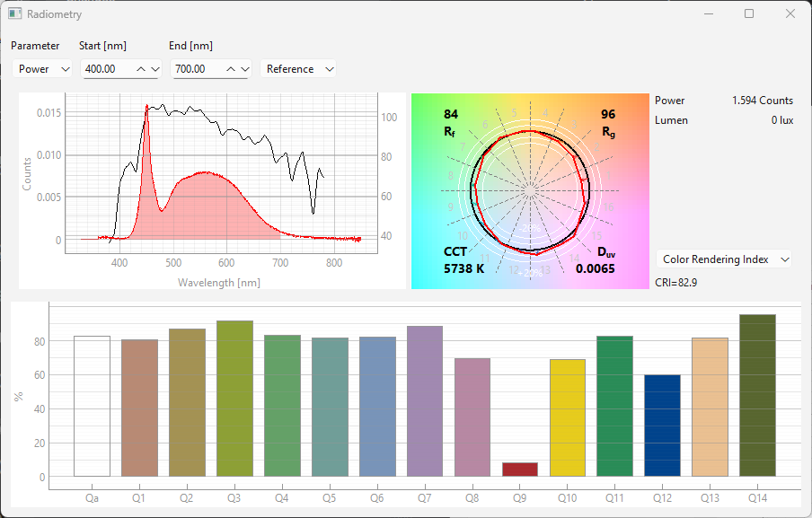
Task: Expand the Reference combo box
Action: (298, 69)
